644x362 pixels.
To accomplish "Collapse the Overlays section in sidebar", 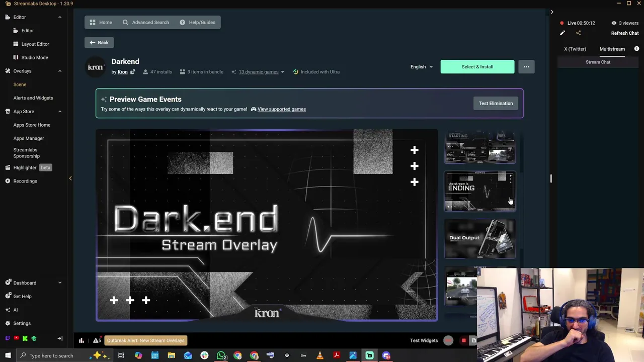I will (59, 71).
